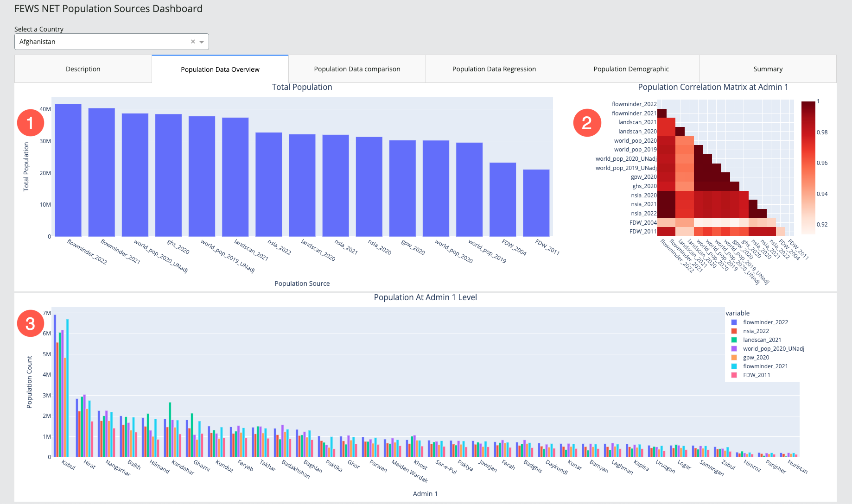Click the flowminder_2022 bar in Total Population
Viewport: 852px width, 504px height.
click(x=68, y=170)
